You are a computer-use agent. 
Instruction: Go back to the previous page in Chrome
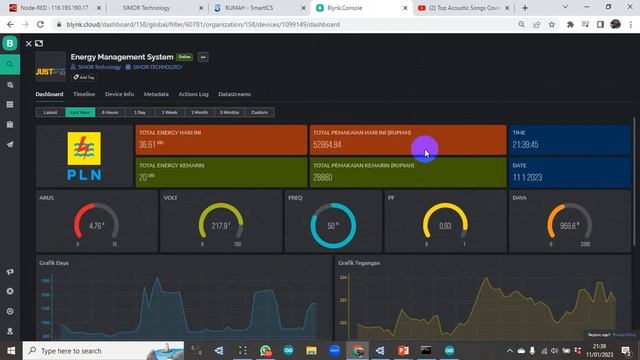click(10, 24)
